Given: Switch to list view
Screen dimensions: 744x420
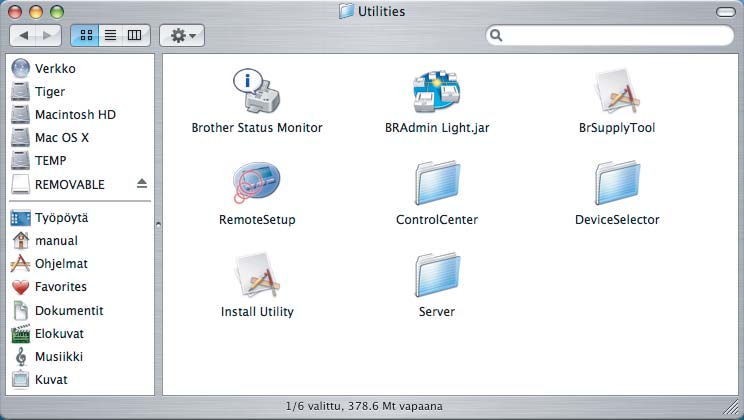Looking at the screenshot, I should click(x=111, y=36).
